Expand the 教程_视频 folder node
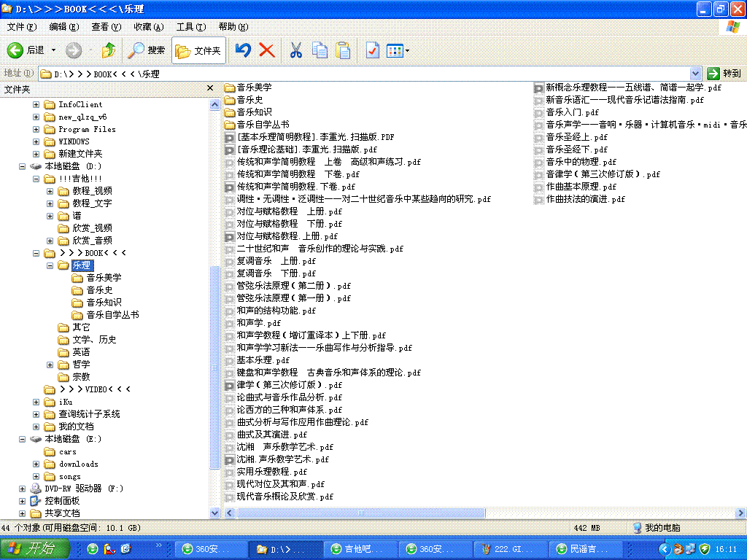The image size is (747, 560). tap(50, 191)
